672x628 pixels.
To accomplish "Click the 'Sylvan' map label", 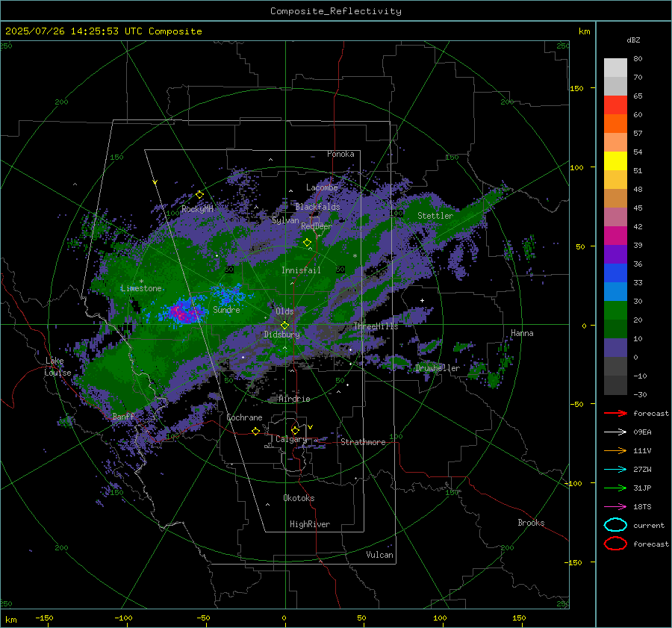I will [285, 220].
